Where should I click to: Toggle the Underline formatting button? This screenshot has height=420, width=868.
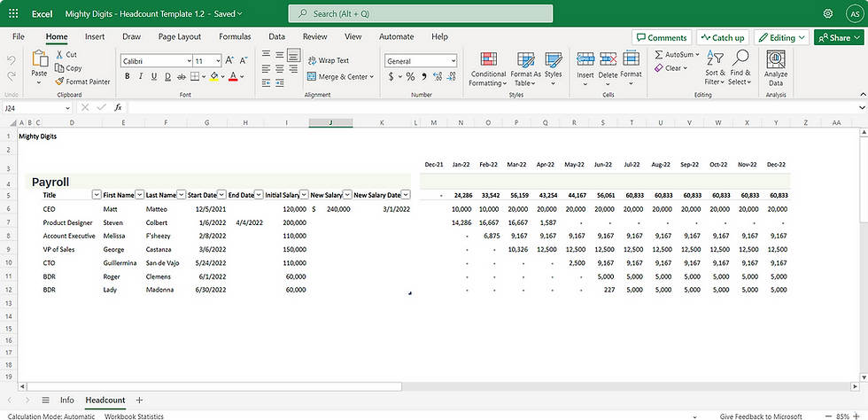click(154, 76)
